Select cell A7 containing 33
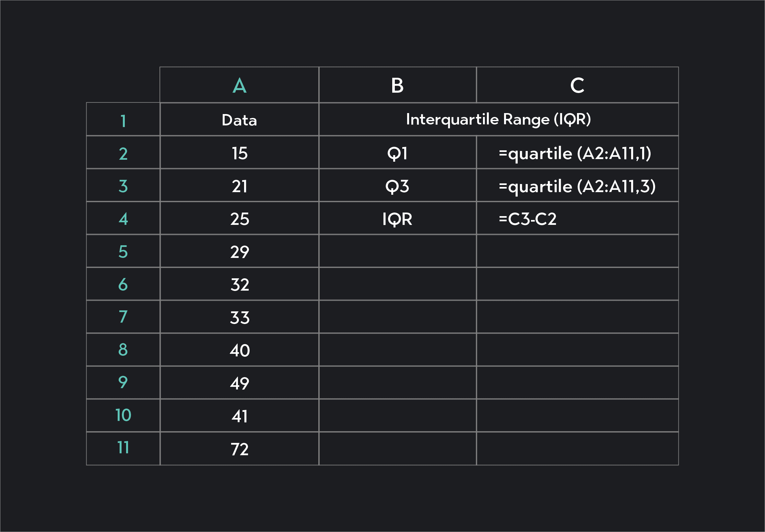765x532 pixels. point(239,318)
